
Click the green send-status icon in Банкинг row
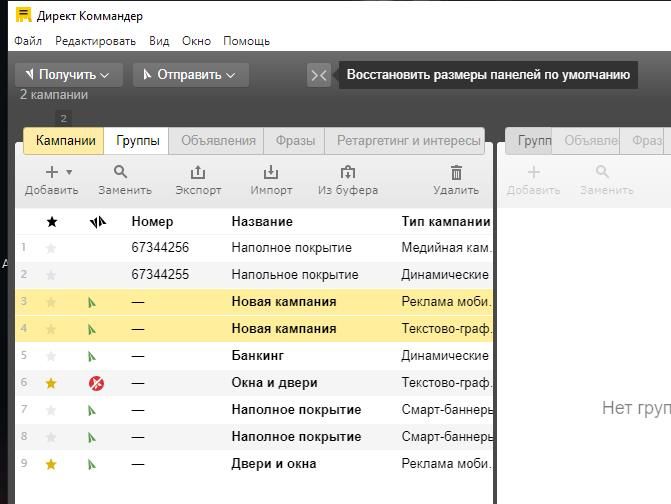pyautogui.click(x=92, y=356)
